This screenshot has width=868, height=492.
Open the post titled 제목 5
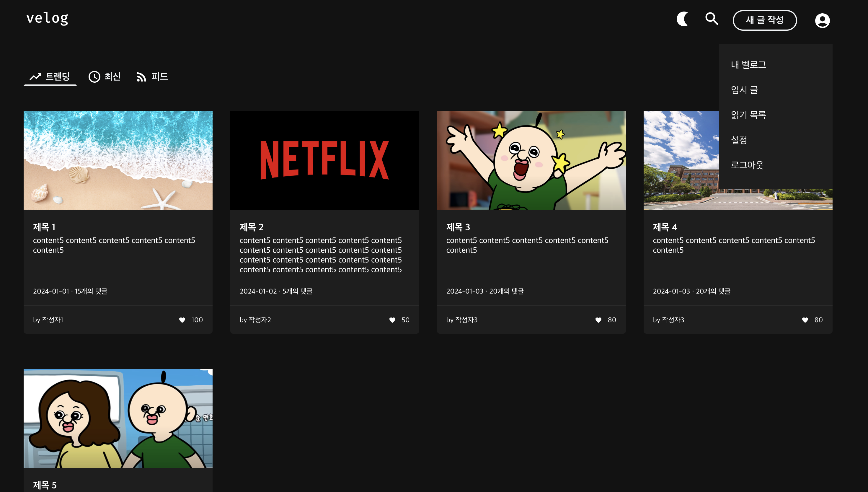pos(45,485)
